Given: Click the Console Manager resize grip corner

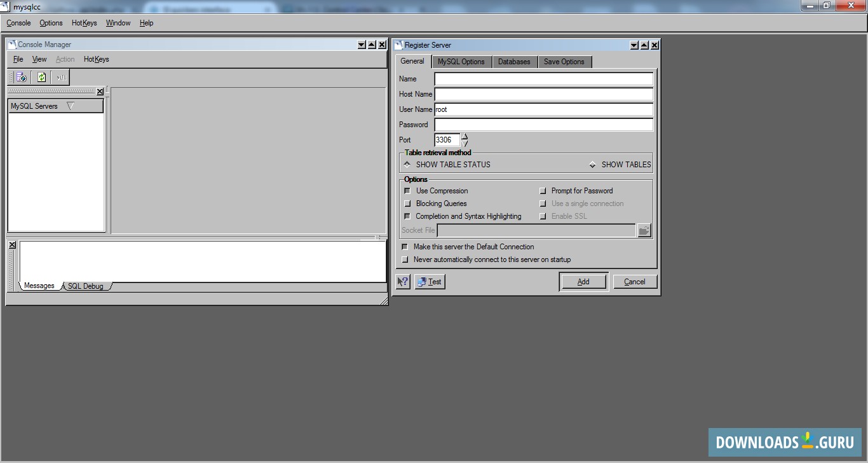Looking at the screenshot, I should [x=383, y=300].
